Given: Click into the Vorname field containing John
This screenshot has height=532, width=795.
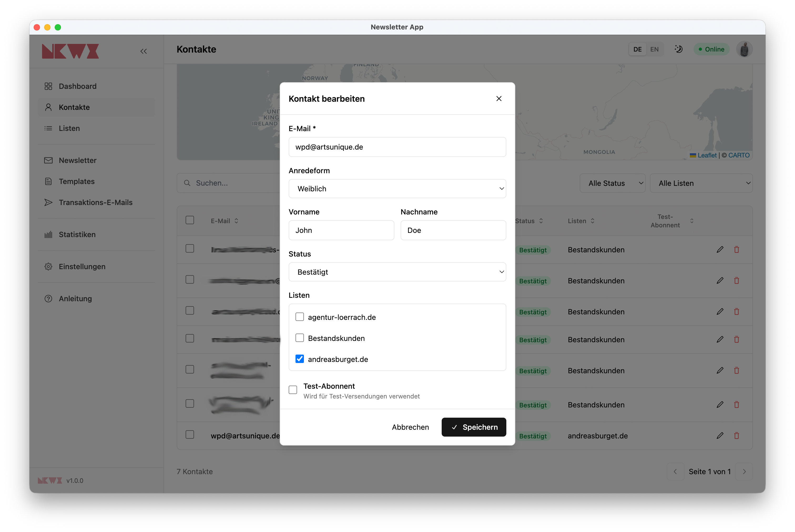Looking at the screenshot, I should [341, 230].
